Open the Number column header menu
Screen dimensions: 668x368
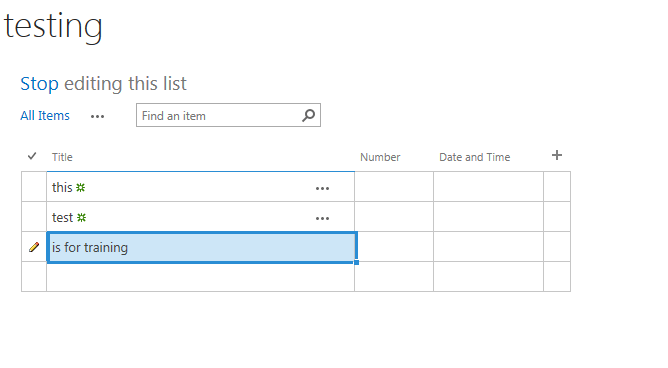pos(380,157)
